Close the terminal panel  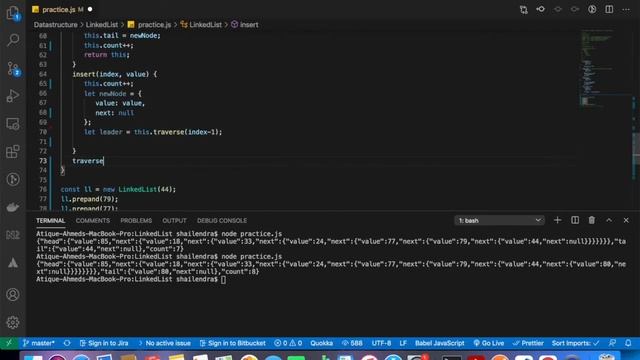click(626, 220)
